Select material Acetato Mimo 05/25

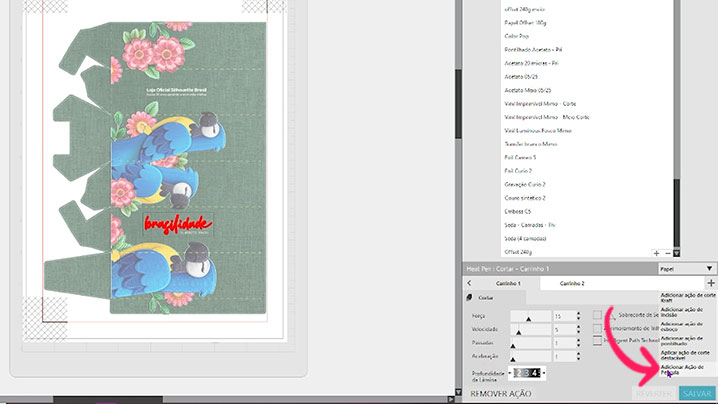[528, 90]
